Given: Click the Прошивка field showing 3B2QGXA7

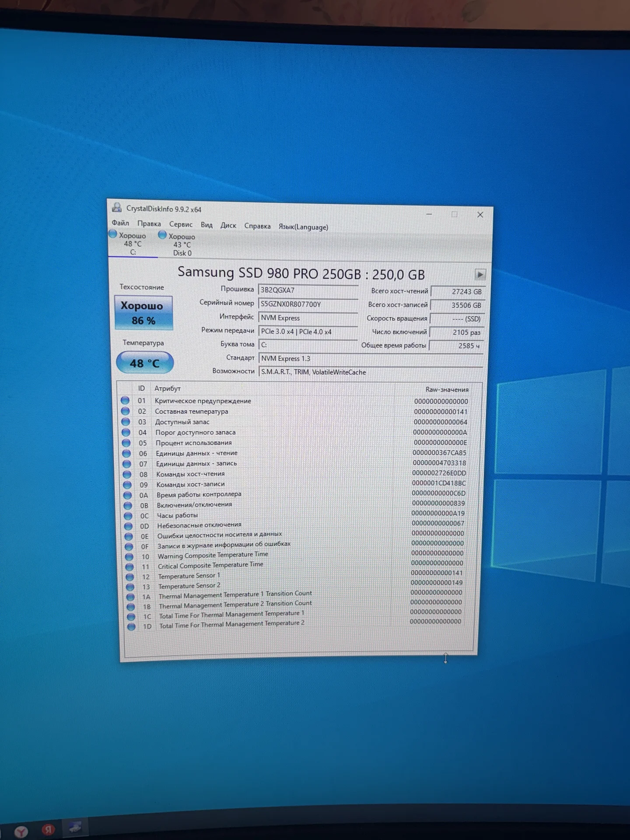Looking at the screenshot, I should pyautogui.click(x=308, y=290).
